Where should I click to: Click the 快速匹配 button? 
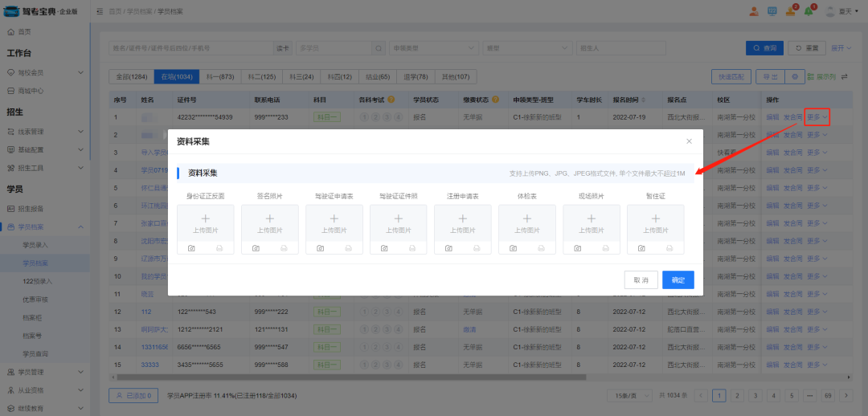[x=731, y=77]
